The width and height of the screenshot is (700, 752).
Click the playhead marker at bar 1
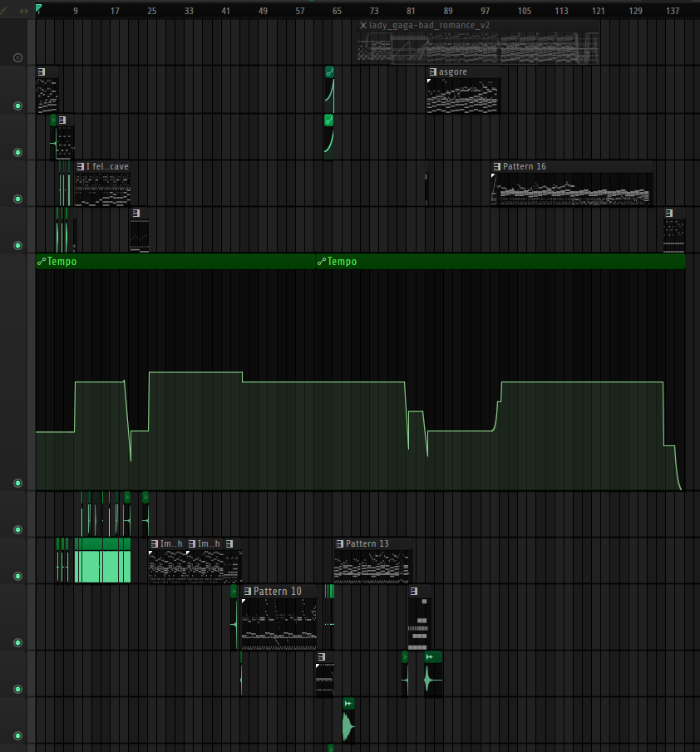(38, 9)
